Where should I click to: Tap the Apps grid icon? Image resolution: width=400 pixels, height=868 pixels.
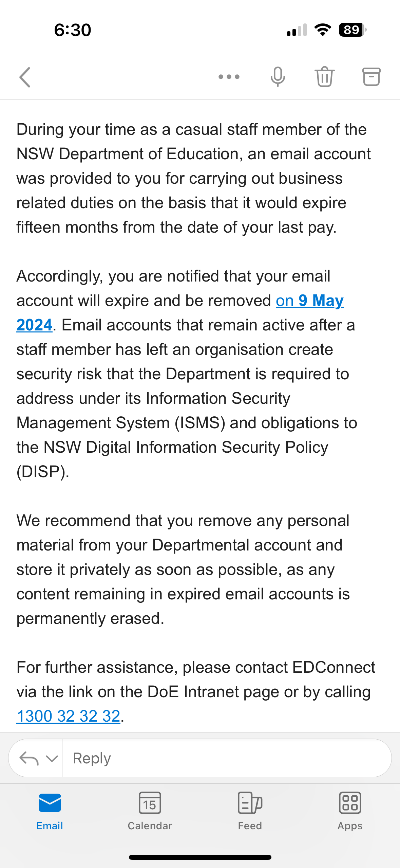click(350, 803)
